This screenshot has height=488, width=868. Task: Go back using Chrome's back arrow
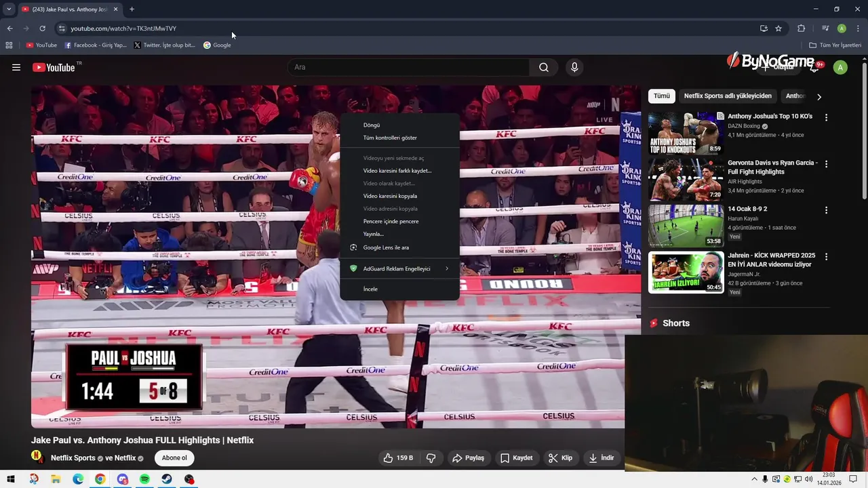coord(9,28)
